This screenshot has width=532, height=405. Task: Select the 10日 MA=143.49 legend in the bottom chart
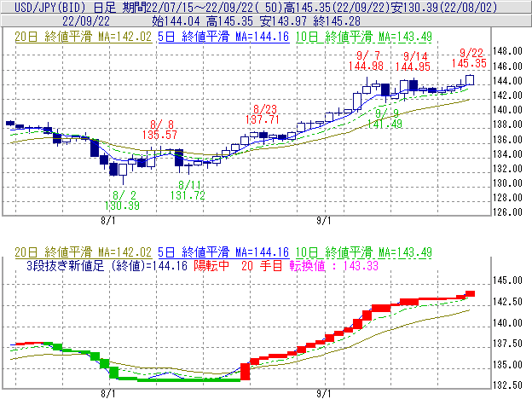click(364, 252)
